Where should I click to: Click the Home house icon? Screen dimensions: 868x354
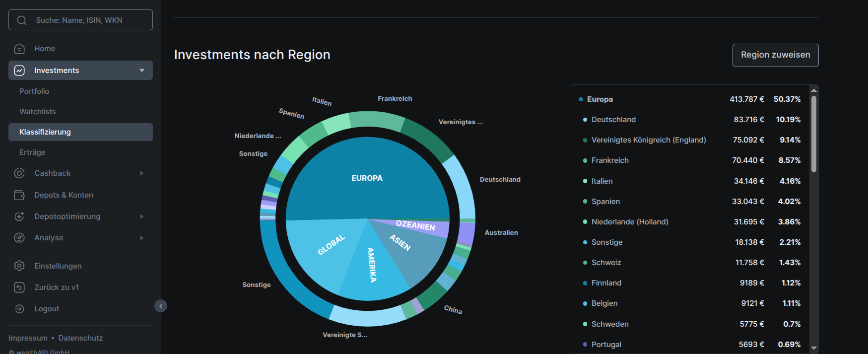click(x=19, y=49)
